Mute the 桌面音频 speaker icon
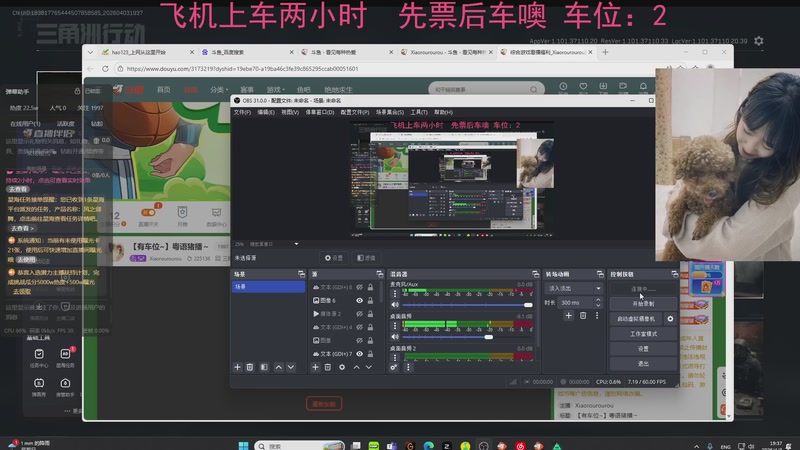The height and width of the screenshot is (450, 800). 395,337
